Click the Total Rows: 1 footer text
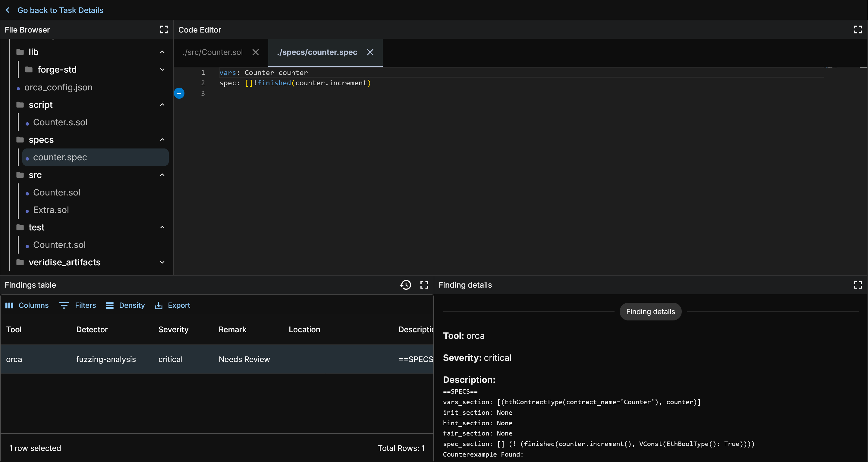This screenshot has width=868, height=462. tap(401, 448)
